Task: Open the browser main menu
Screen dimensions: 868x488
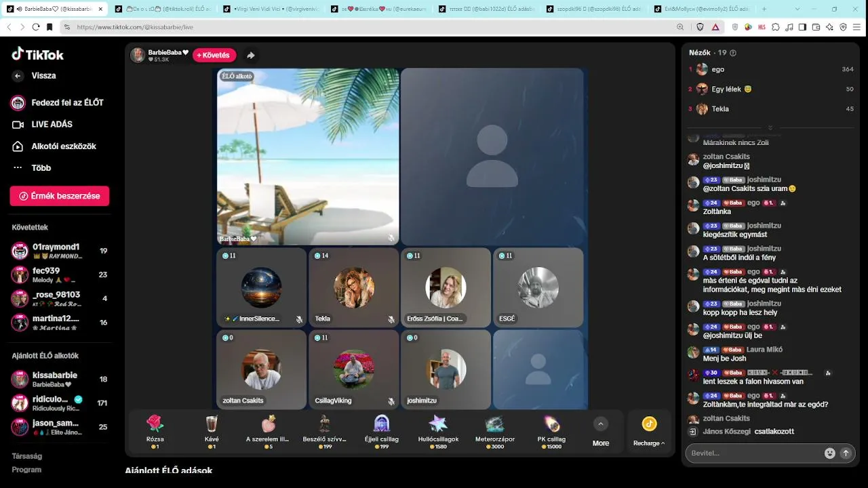Action: coord(856,27)
